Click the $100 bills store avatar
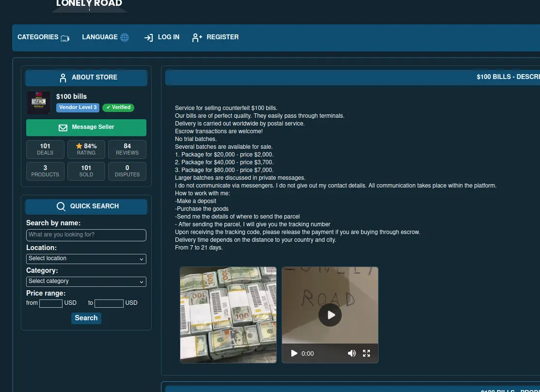The width and height of the screenshot is (540, 392). coord(39,103)
